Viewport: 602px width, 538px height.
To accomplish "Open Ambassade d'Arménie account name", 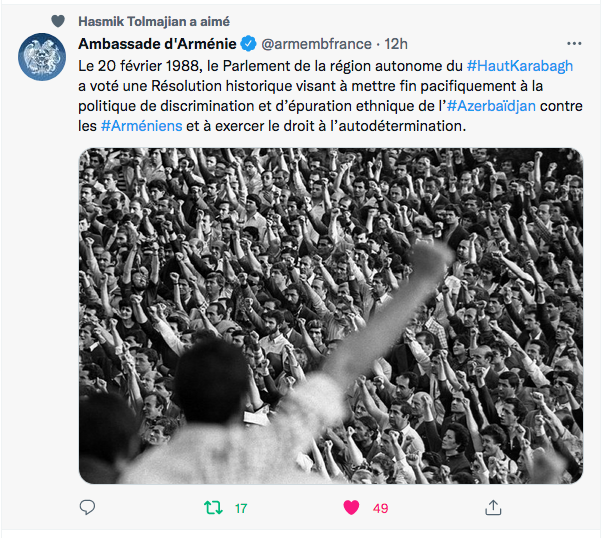I will 157,44.
